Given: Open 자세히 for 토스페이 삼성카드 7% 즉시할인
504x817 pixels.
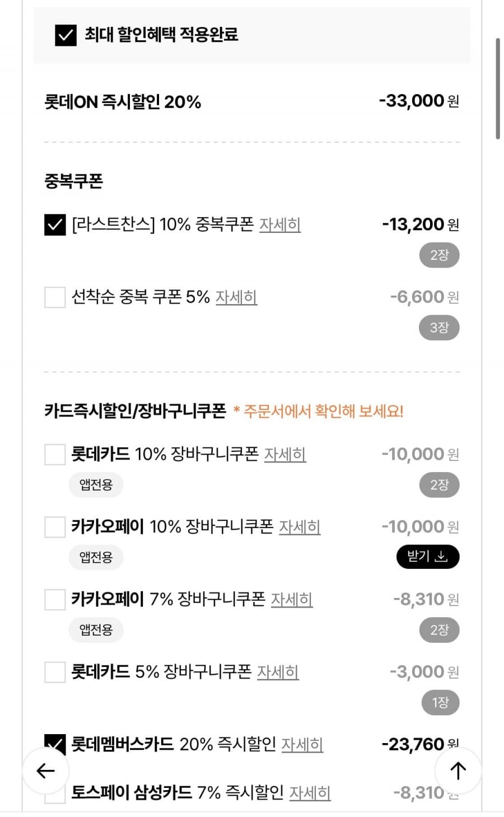Looking at the screenshot, I should click(x=310, y=793).
